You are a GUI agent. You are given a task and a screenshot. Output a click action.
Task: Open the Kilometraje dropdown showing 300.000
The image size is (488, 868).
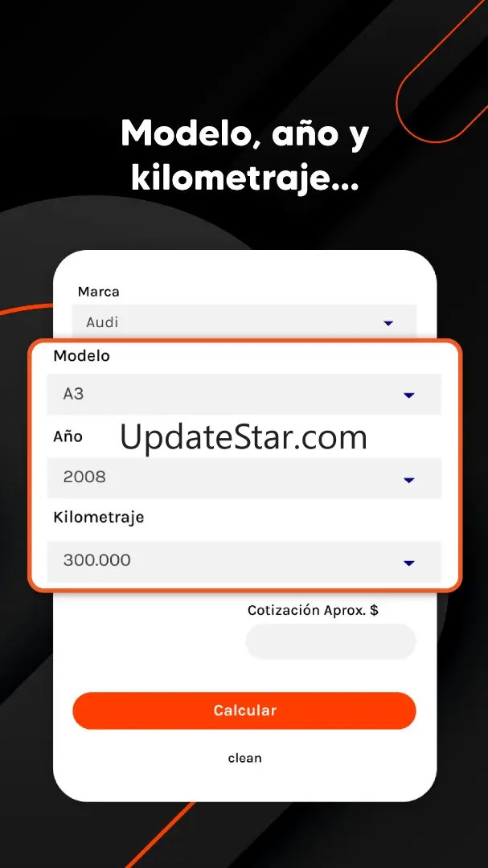[244, 561]
